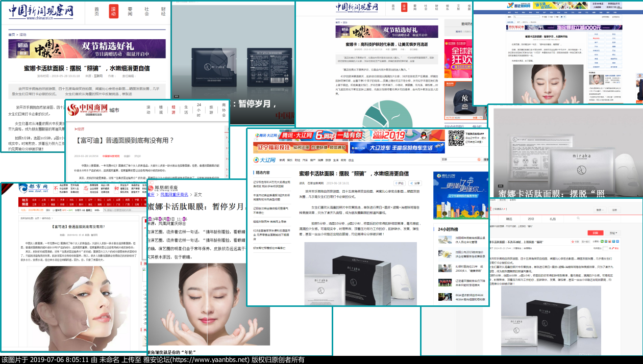Screen dimensions: 643x364
Task: Select the 活动 tab
Action: coord(531,218)
